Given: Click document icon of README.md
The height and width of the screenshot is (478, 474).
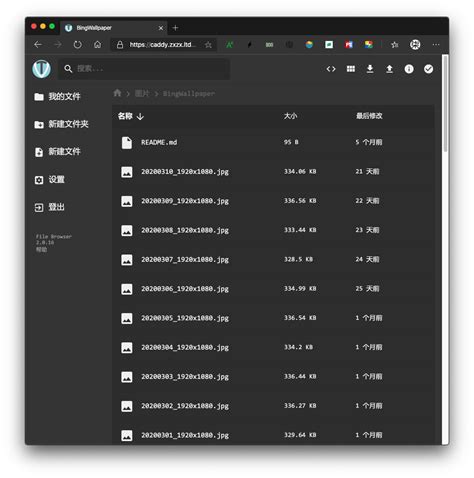Looking at the screenshot, I should [127, 143].
